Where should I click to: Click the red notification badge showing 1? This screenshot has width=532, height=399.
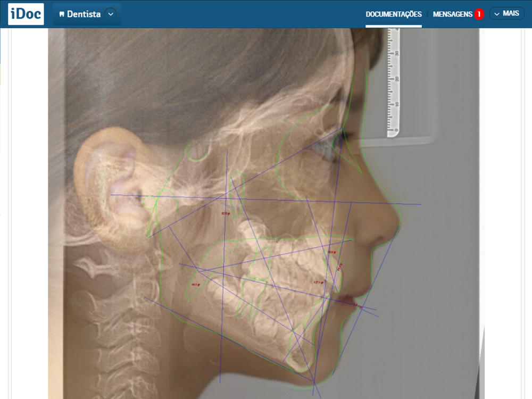tap(479, 14)
